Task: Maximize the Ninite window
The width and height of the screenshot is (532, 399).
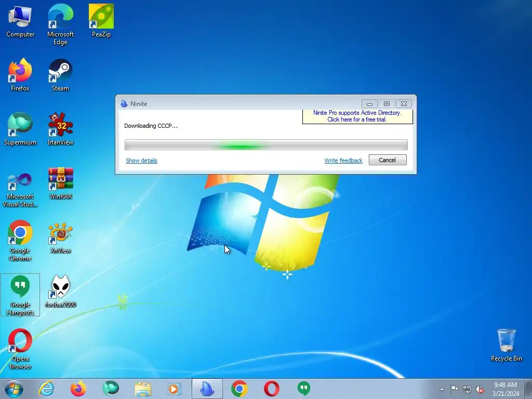Action: click(x=387, y=103)
